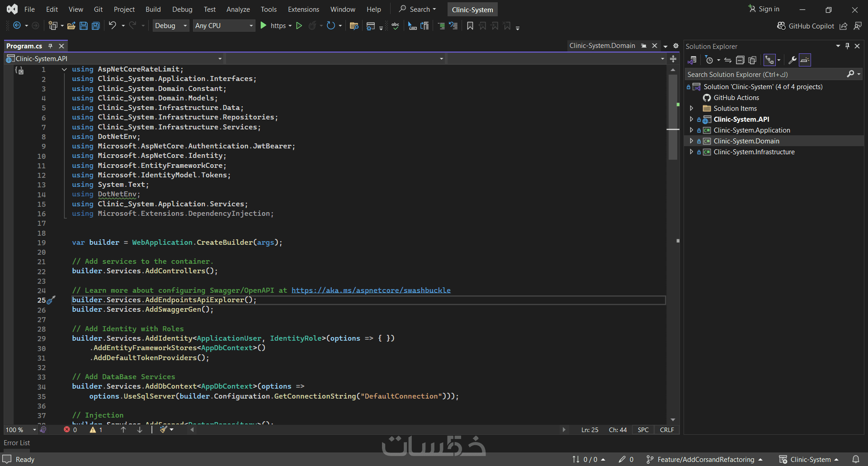Click the warnings count indicator
The height and width of the screenshot is (466, 868).
tap(96, 430)
